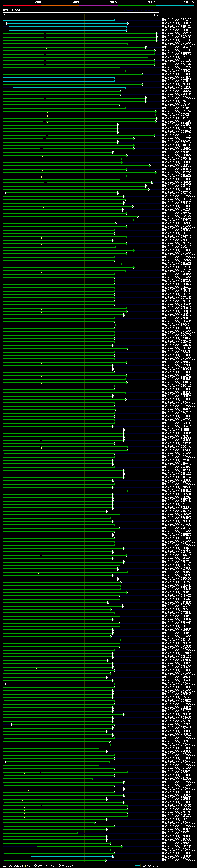The width and height of the screenshot is (197, 868).
Task: Select hit UniRef100_P49206
Action: (x=177, y=172)
